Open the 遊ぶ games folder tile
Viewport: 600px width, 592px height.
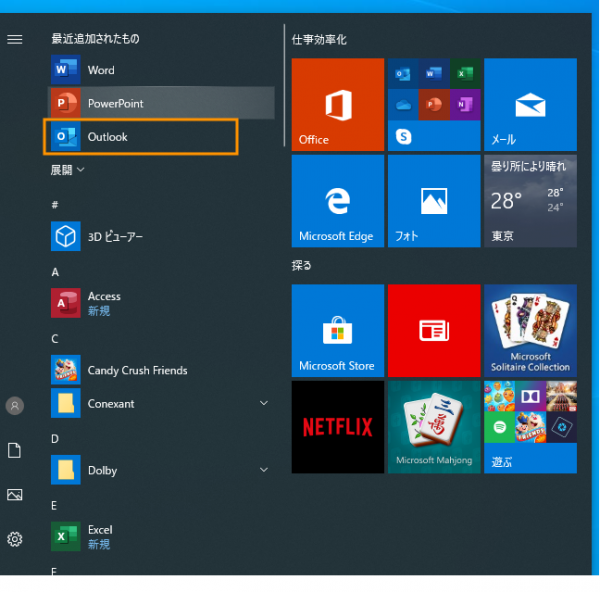[530, 427]
